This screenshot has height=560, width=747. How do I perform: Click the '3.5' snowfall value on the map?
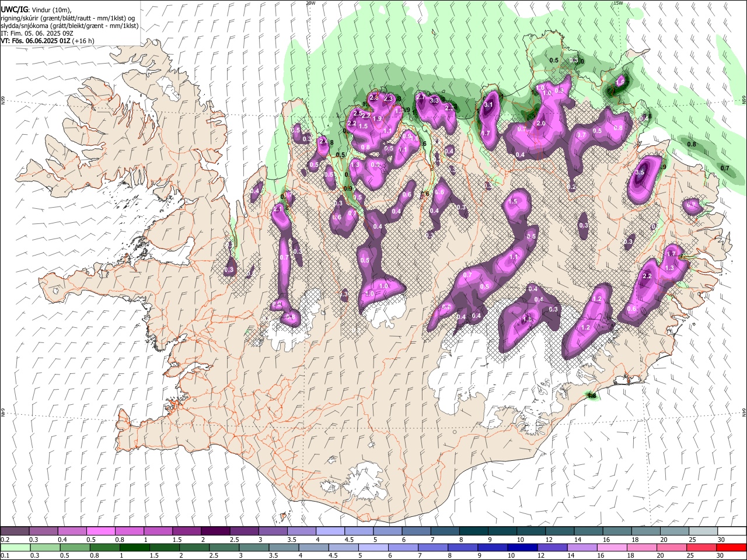point(640,173)
